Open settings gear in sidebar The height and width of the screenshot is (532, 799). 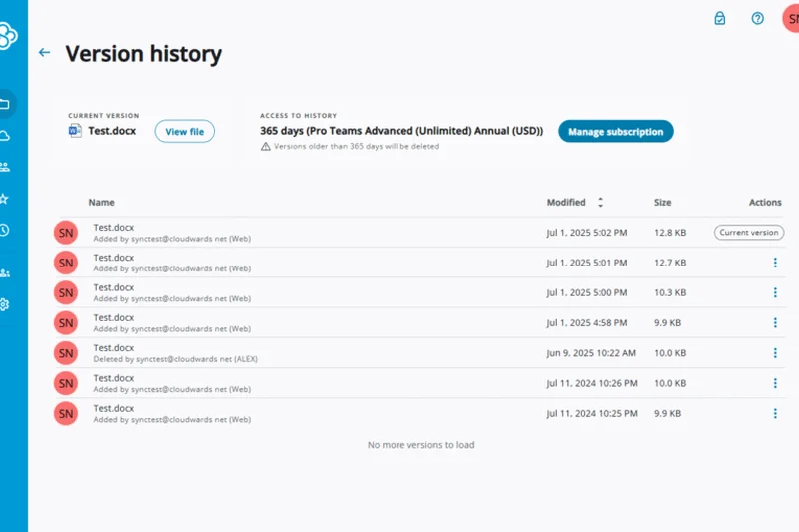pyautogui.click(x=5, y=304)
